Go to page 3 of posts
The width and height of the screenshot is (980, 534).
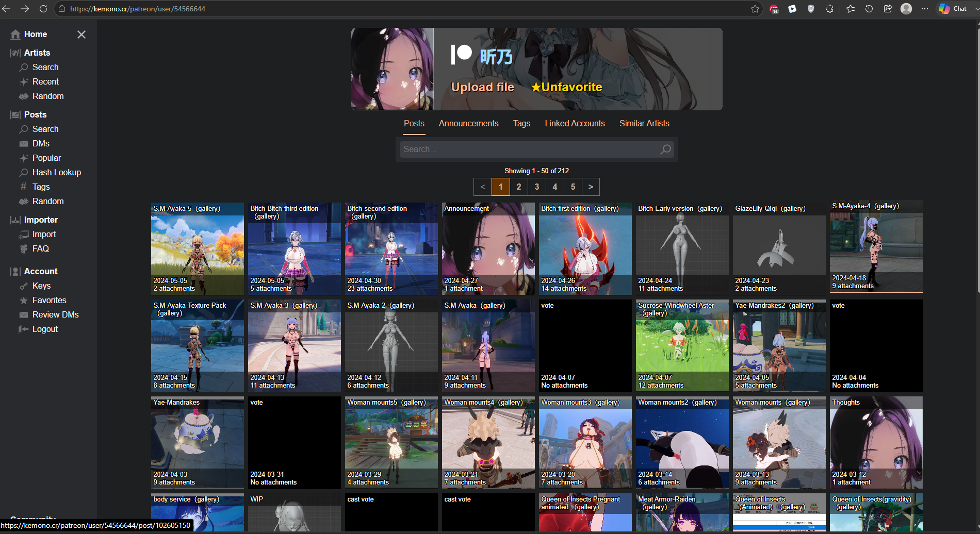point(537,187)
